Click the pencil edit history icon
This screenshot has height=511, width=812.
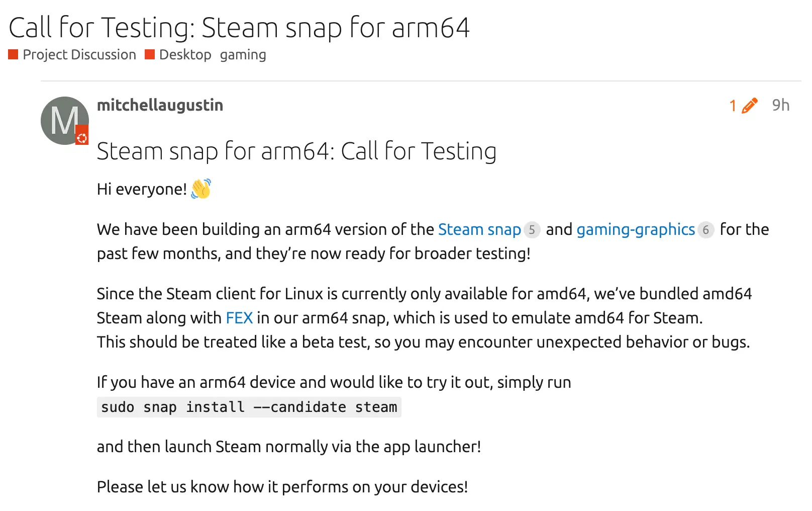pos(749,106)
